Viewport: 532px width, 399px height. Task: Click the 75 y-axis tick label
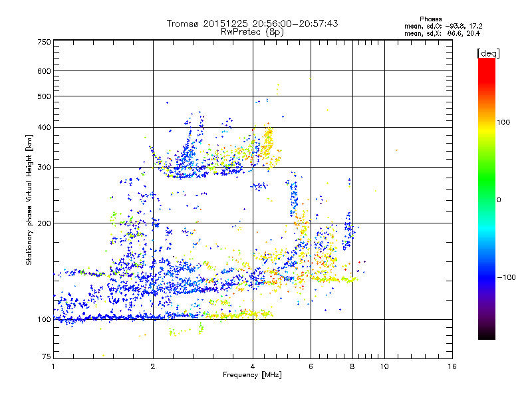[x=47, y=356]
